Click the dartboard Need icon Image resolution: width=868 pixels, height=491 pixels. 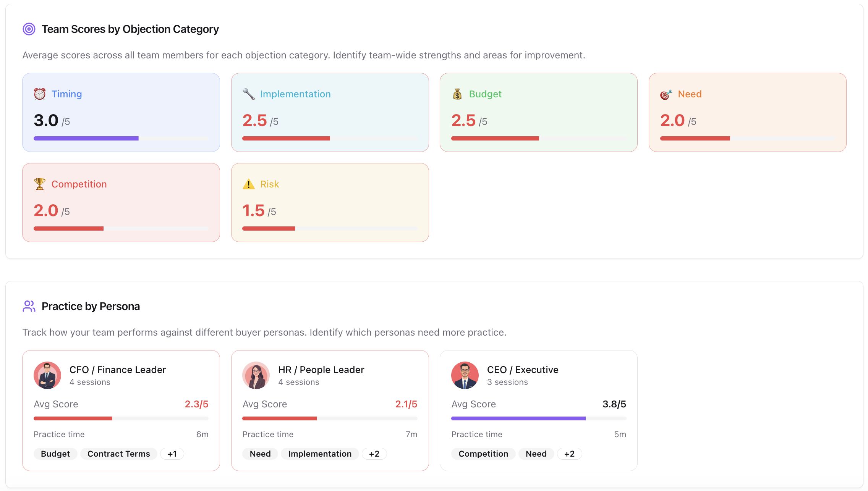click(x=666, y=94)
